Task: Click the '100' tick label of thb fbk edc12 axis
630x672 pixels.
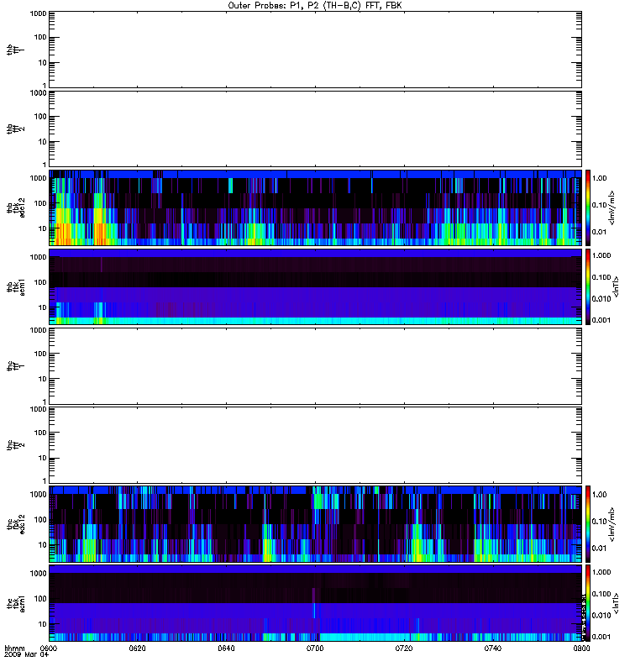Action: pos(40,203)
